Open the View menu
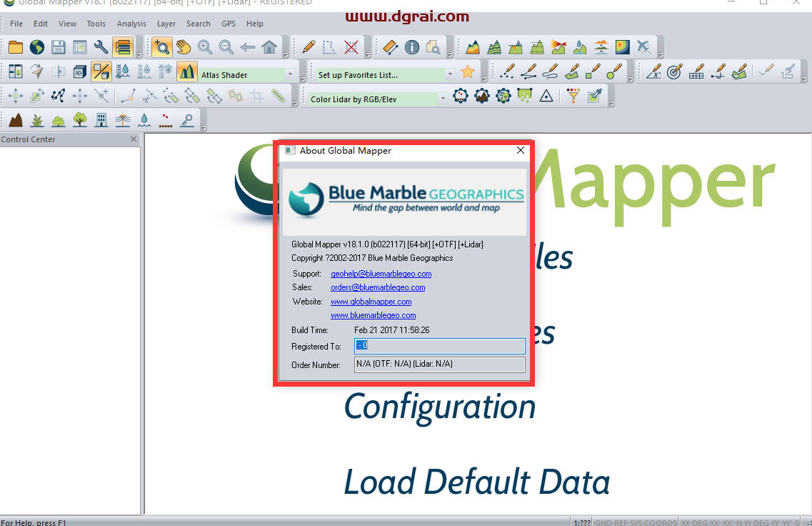812x526 pixels. pos(67,24)
